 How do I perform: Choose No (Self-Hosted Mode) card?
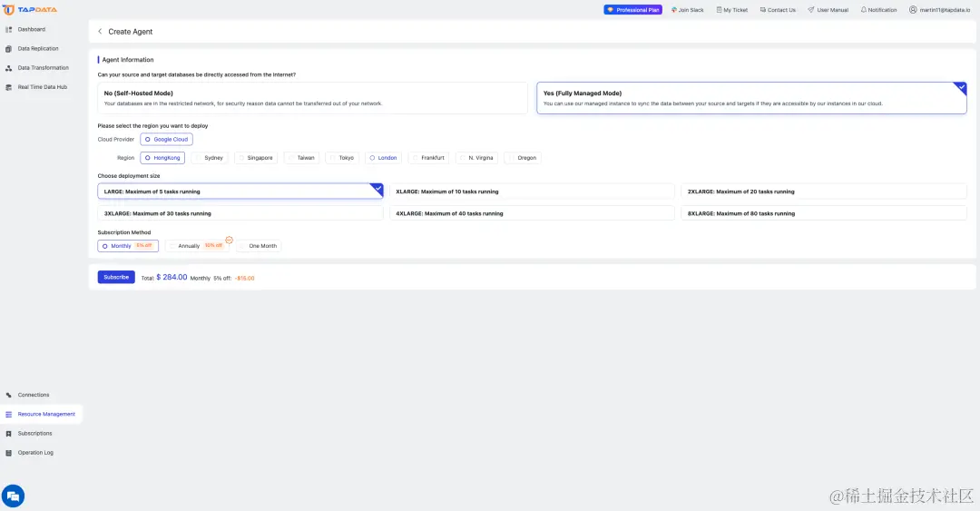pos(312,98)
